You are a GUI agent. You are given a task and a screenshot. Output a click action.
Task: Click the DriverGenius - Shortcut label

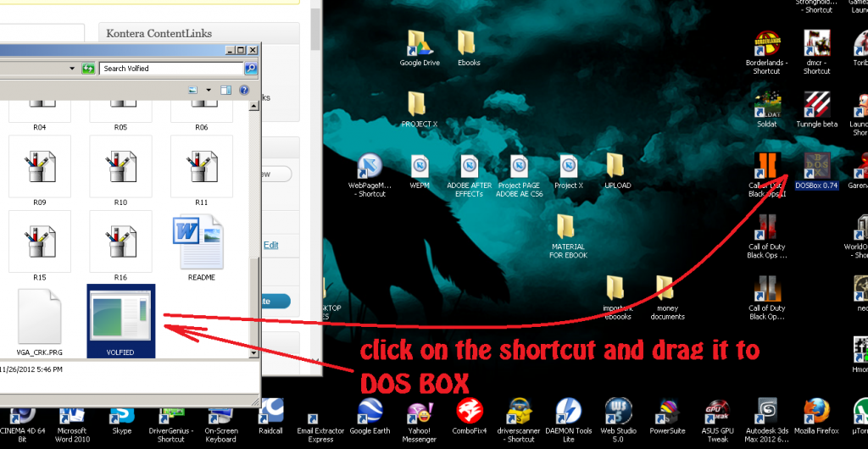coord(170,435)
